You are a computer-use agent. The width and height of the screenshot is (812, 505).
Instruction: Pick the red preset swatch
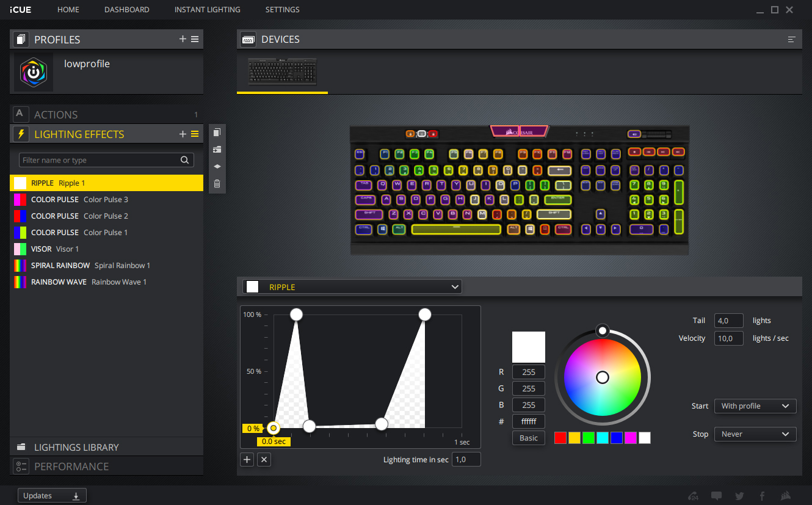560,437
